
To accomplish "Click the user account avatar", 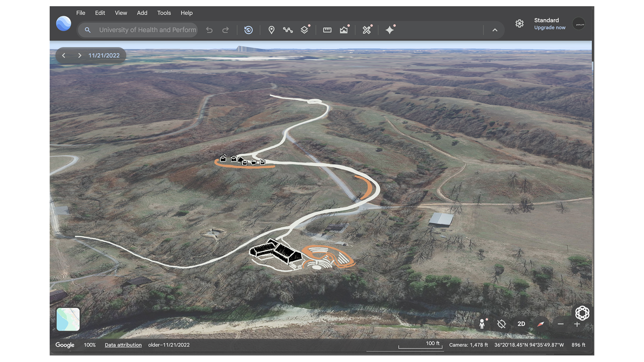I will coord(579,24).
